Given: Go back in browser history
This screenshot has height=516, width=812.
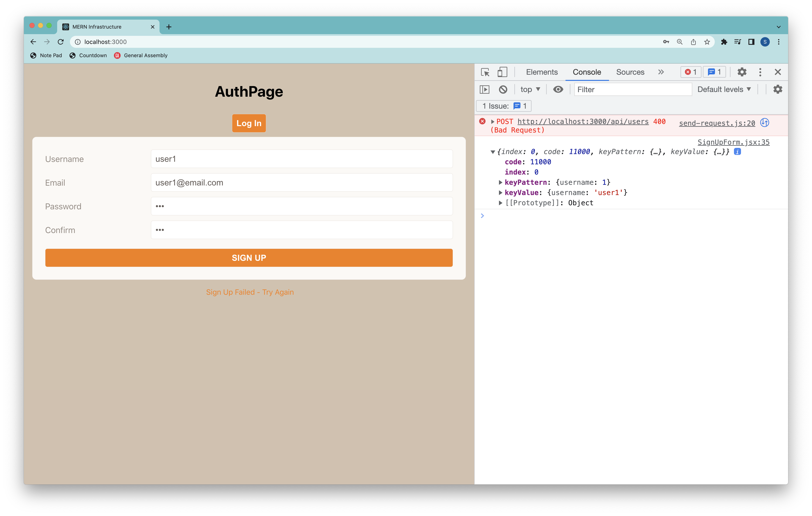Looking at the screenshot, I should tap(33, 42).
